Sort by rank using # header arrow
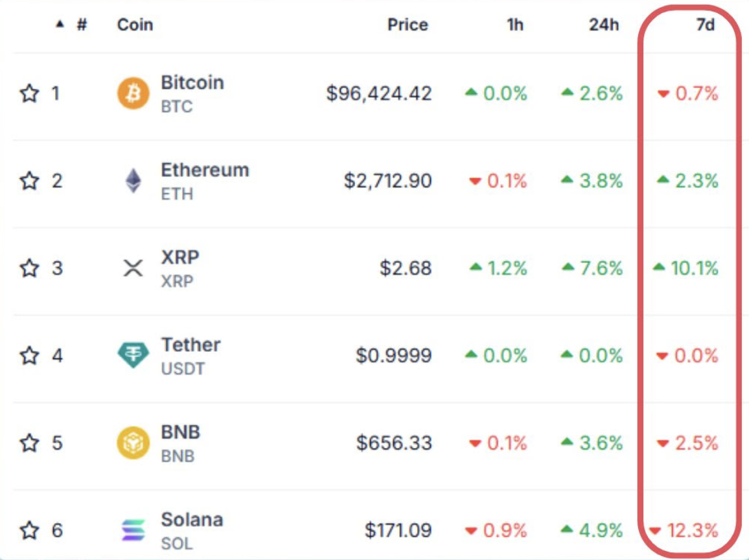The image size is (749, 560). (72, 25)
